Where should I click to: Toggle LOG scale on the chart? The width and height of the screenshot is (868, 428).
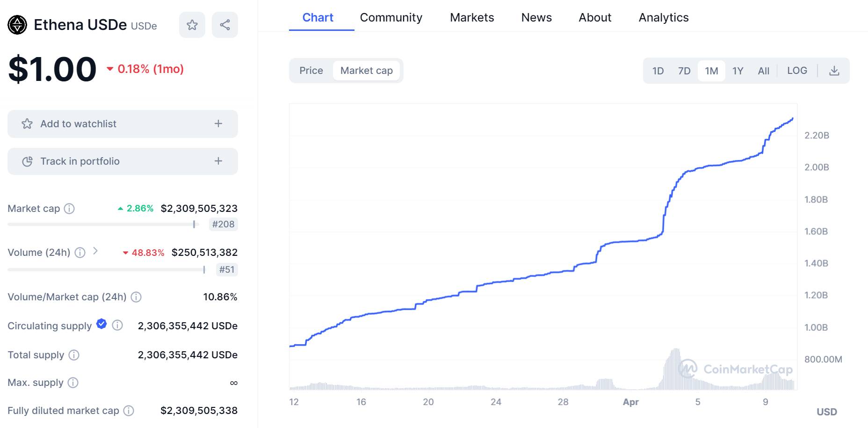tap(797, 71)
